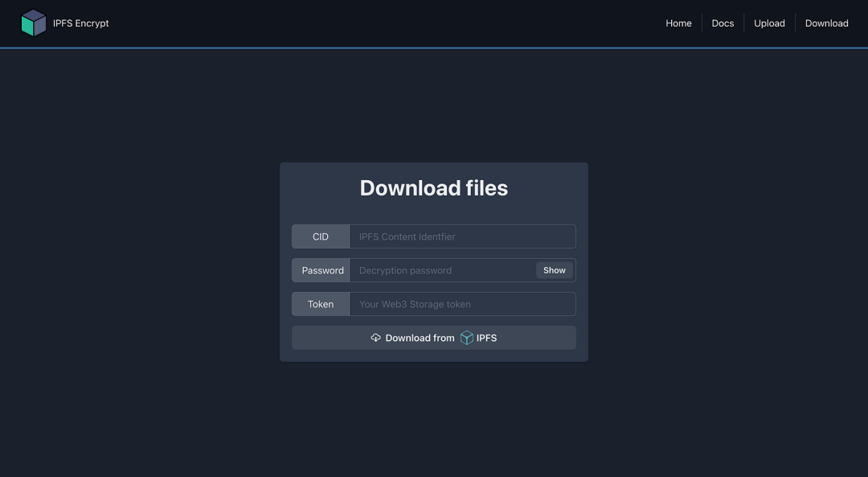The width and height of the screenshot is (868, 477).
Task: Click empty header area beside IPFS Encrypt
Action: (x=362, y=23)
